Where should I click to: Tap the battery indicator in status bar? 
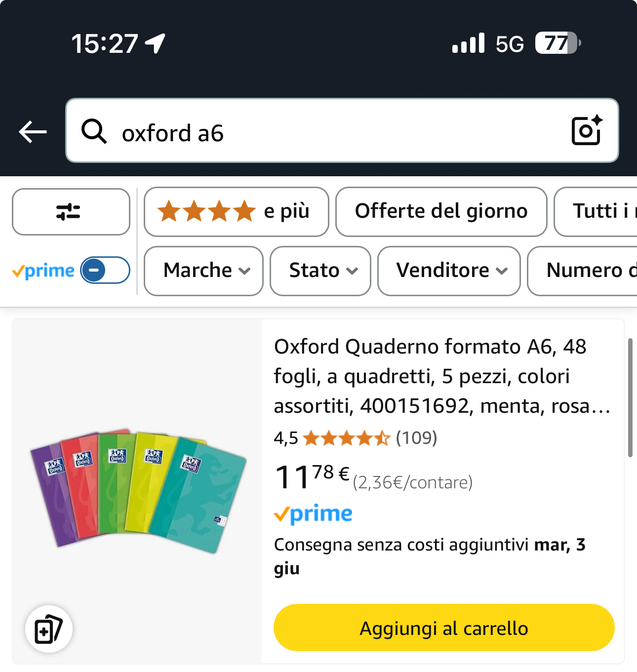[x=557, y=43]
